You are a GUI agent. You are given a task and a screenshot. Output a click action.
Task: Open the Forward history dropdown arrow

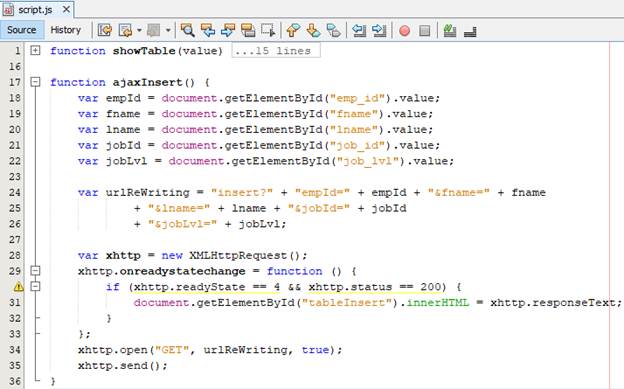[x=168, y=30]
